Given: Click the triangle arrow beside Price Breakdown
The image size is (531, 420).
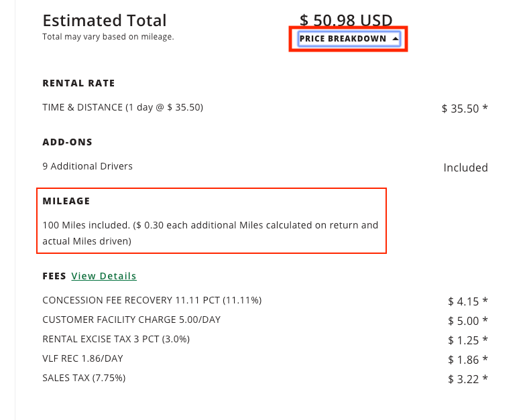Looking at the screenshot, I should click(x=396, y=39).
